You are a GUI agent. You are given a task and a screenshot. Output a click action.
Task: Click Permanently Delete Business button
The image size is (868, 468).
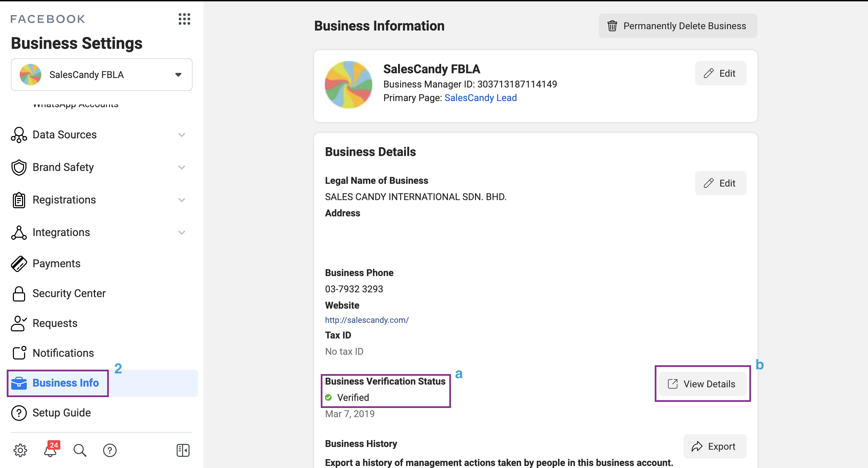pos(678,26)
